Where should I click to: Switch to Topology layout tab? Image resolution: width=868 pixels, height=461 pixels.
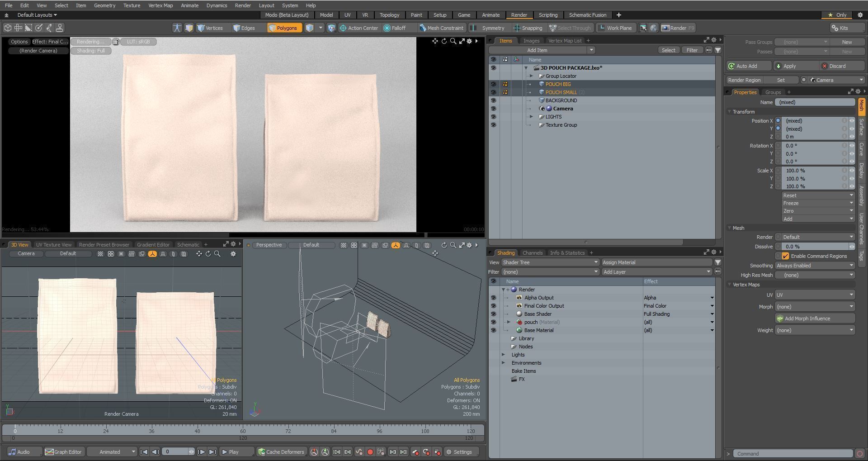coord(389,15)
